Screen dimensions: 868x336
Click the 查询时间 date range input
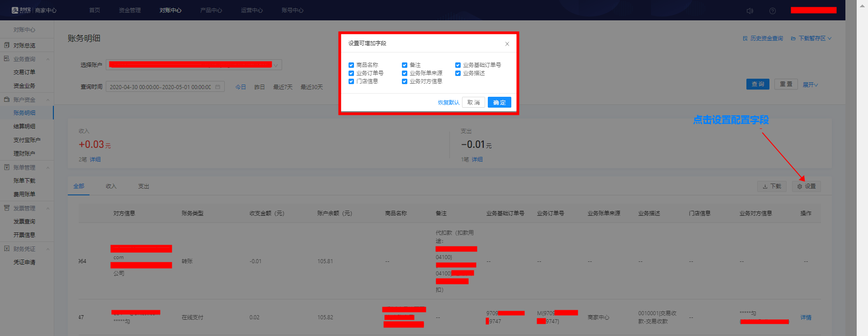pyautogui.click(x=160, y=87)
